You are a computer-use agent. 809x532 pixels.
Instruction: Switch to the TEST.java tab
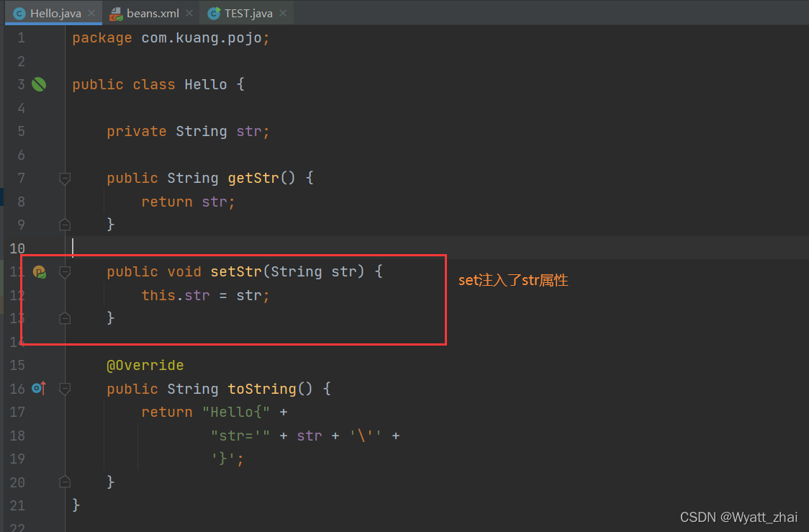247,13
